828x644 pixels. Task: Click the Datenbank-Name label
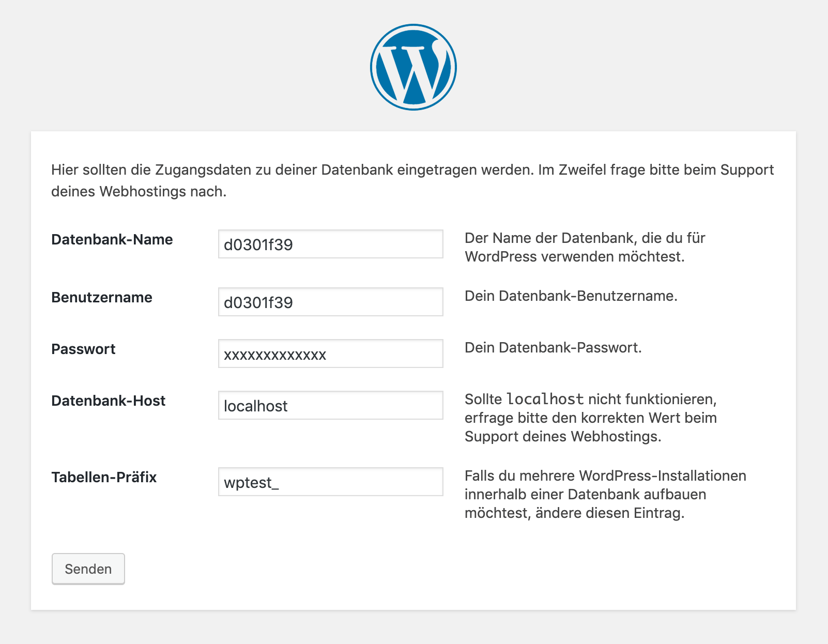pos(112,240)
